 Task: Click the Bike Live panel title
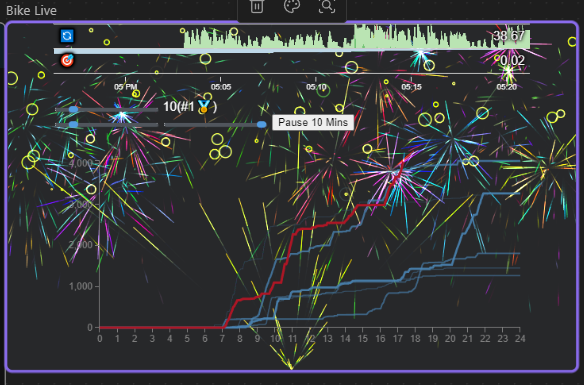pos(31,10)
